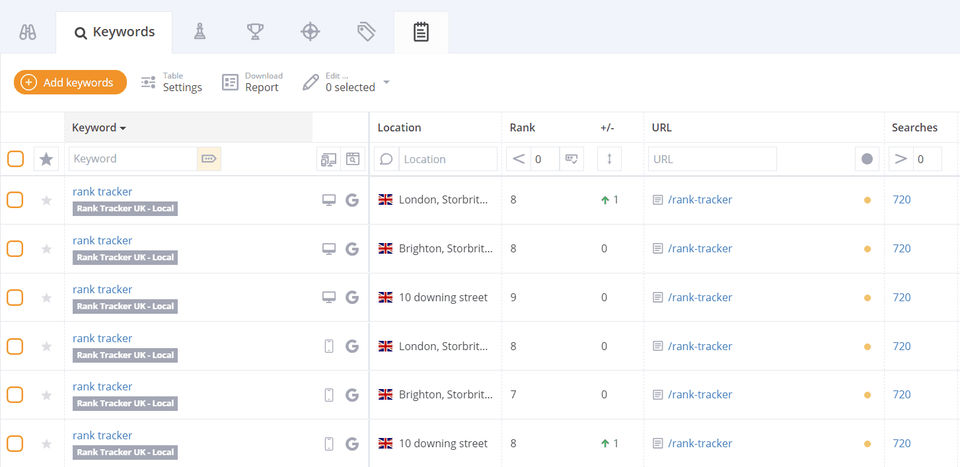The height and width of the screenshot is (467, 960).
Task: Open the /rank-tracker URL in first row
Action: [699, 200]
